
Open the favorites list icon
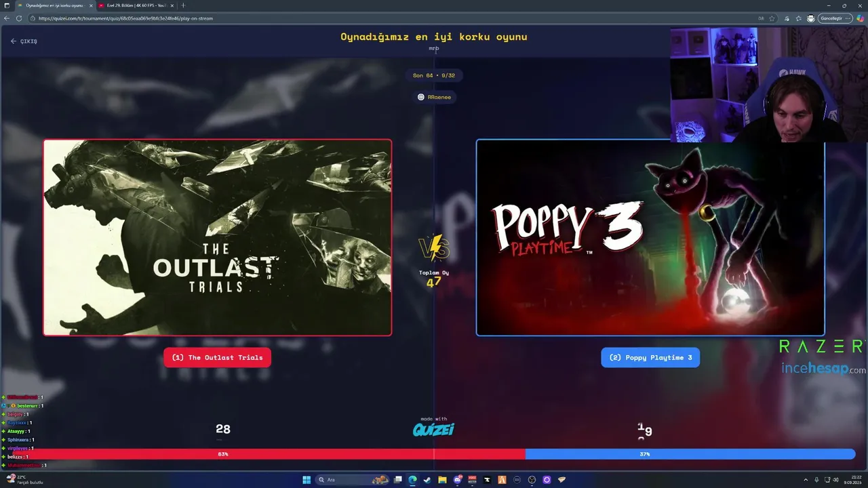click(x=799, y=18)
